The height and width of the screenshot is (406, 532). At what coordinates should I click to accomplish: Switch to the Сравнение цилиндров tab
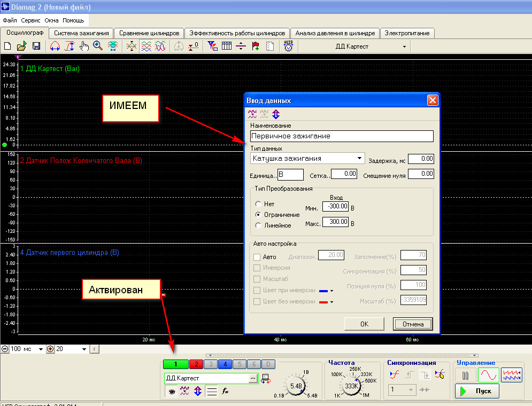(149, 33)
